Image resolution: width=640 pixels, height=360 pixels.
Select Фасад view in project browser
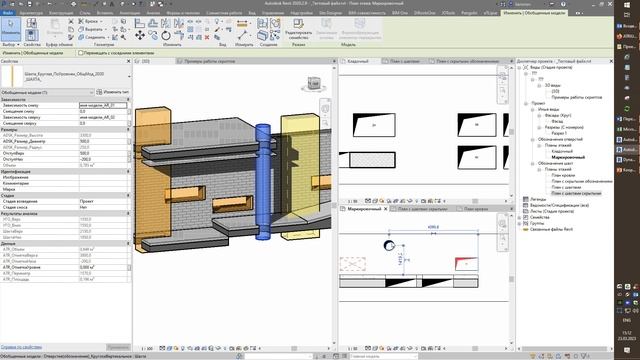pyautogui.click(x=557, y=121)
